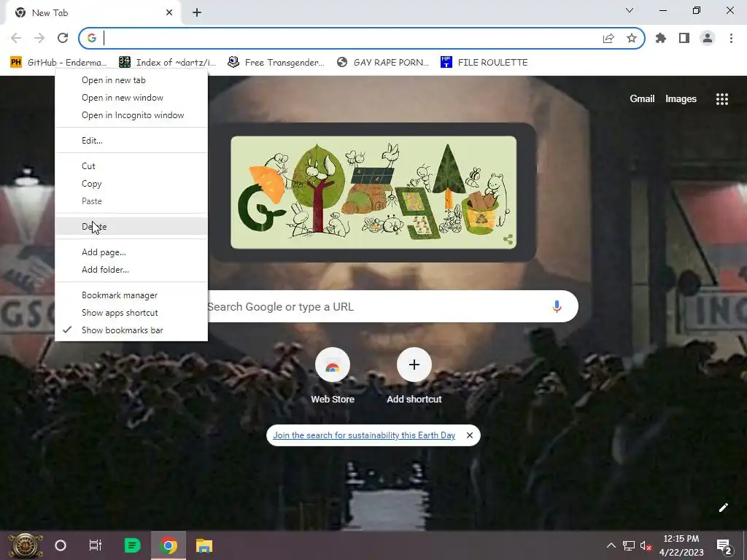Click the network tray icon
This screenshot has width=747, height=560.
click(628, 545)
